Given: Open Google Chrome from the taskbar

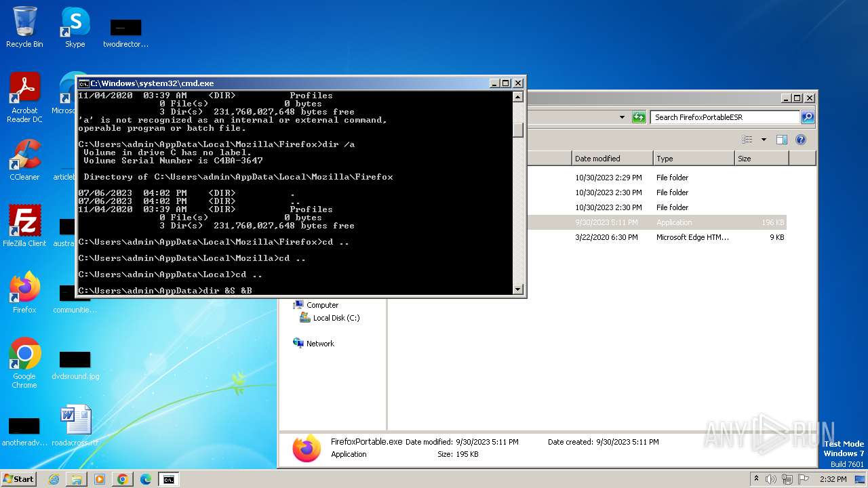Looking at the screenshot, I should tap(123, 479).
